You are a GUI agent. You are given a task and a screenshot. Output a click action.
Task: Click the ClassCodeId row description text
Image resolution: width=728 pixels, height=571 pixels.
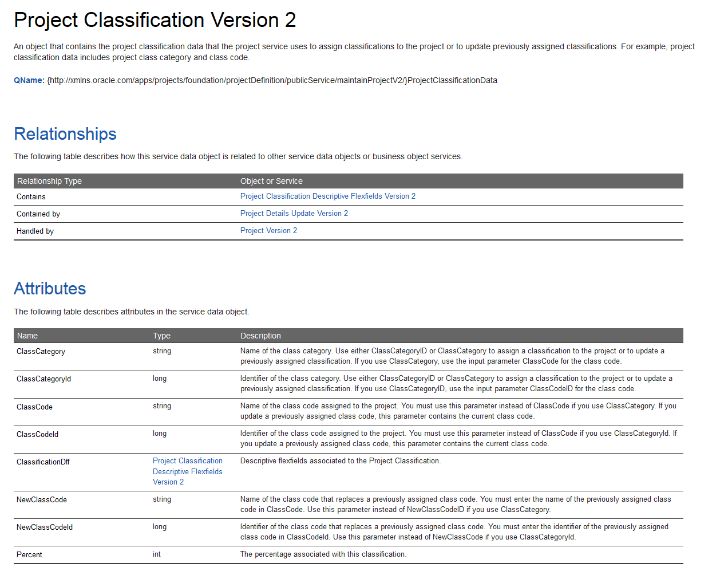click(458, 439)
